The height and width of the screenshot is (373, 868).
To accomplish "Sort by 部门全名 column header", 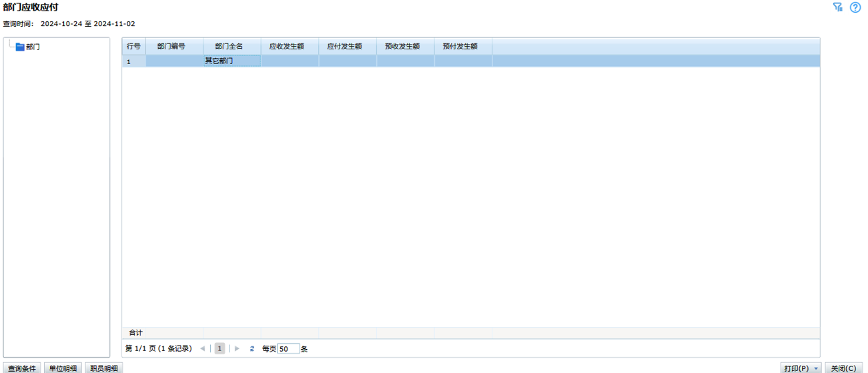I will coord(229,47).
